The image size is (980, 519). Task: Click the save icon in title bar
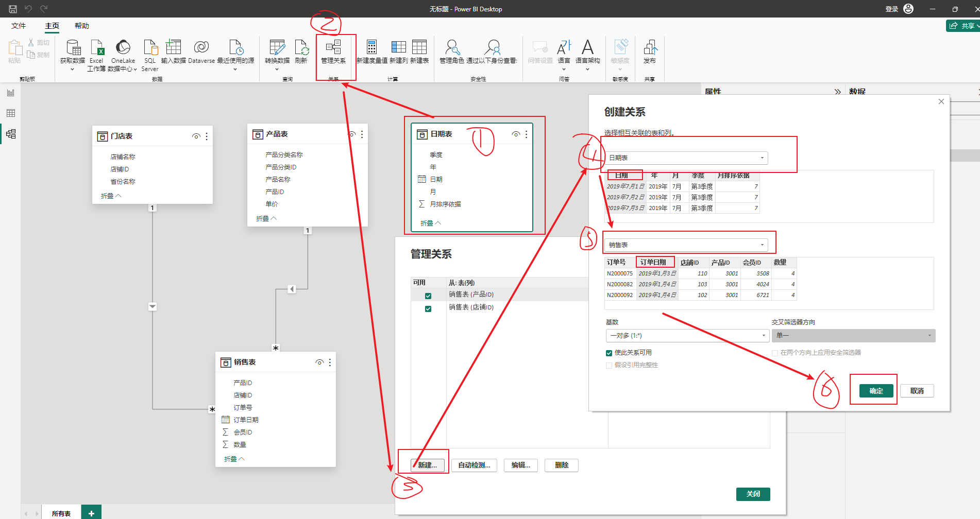13,9
